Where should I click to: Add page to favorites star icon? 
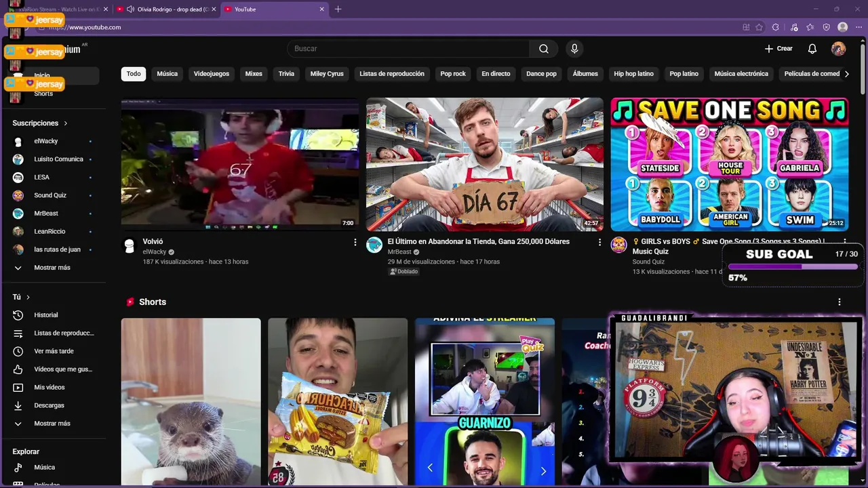pyautogui.click(x=759, y=27)
